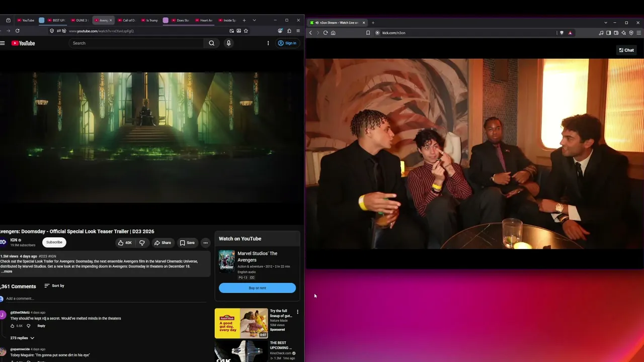Open @sparrowcide commenter profile name

(21, 349)
